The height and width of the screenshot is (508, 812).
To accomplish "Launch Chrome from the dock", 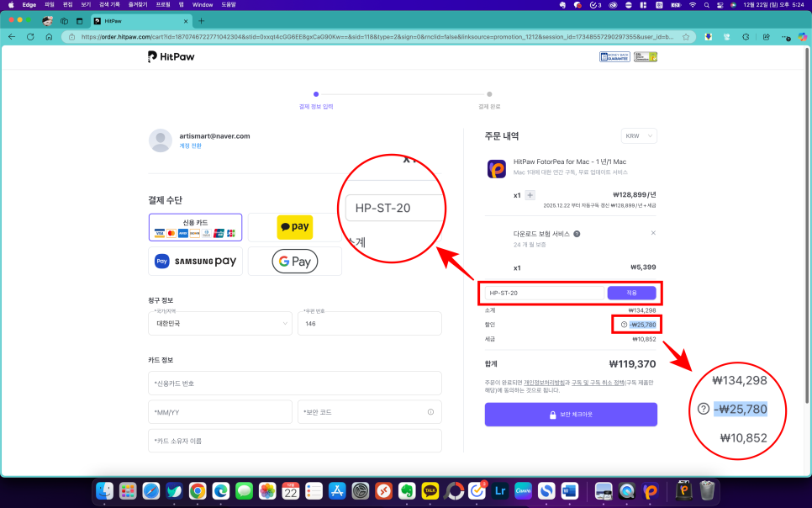I will point(198,490).
